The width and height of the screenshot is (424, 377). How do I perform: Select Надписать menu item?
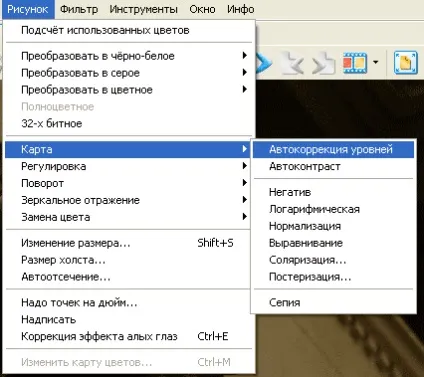tap(128, 320)
